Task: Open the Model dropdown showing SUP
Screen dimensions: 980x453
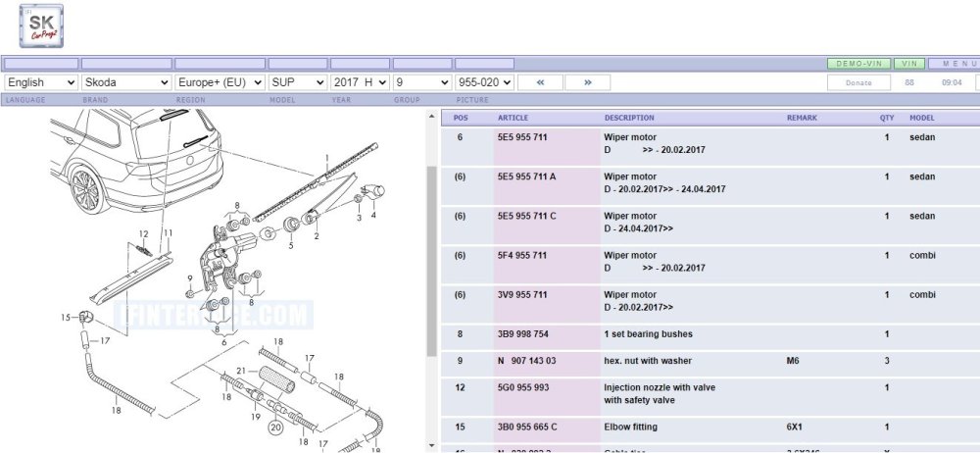Action: (298, 82)
